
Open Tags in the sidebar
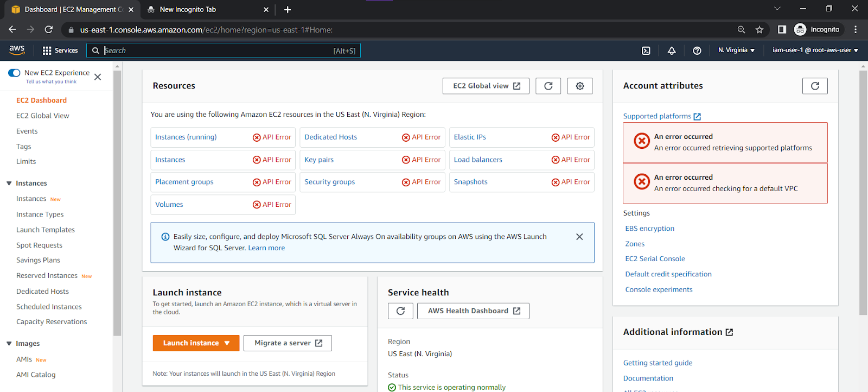(24, 147)
